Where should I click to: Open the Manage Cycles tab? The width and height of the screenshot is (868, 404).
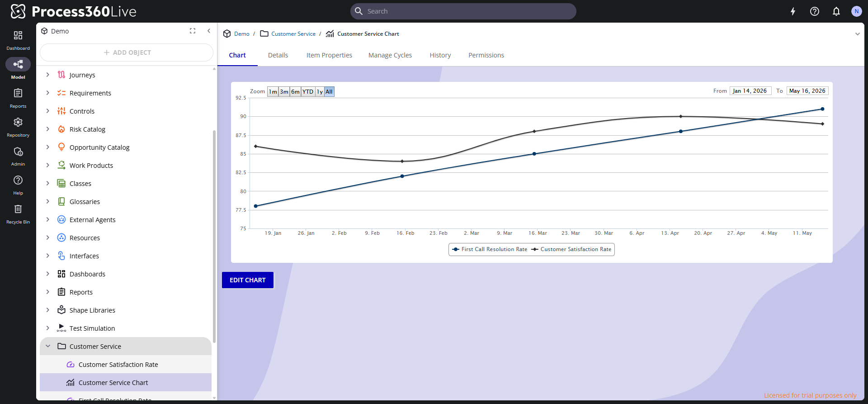(x=390, y=55)
